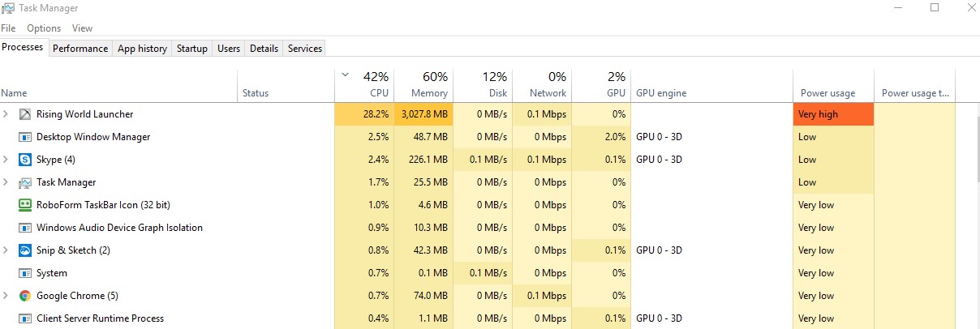
Task: Click the Snip & Sketch process icon
Action: click(x=24, y=250)
